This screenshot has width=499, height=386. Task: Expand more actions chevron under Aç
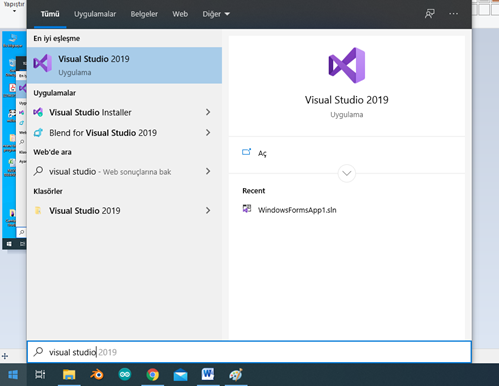(347, 173)
